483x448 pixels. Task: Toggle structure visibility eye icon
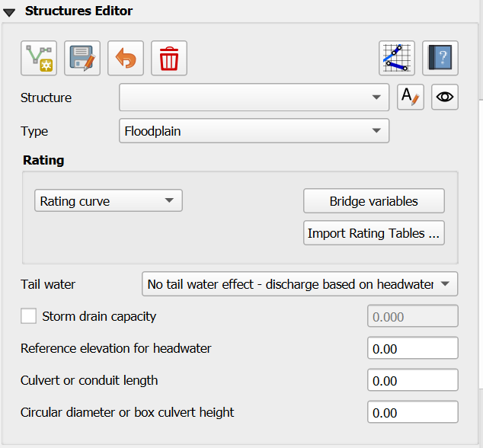tap(445, 98)
